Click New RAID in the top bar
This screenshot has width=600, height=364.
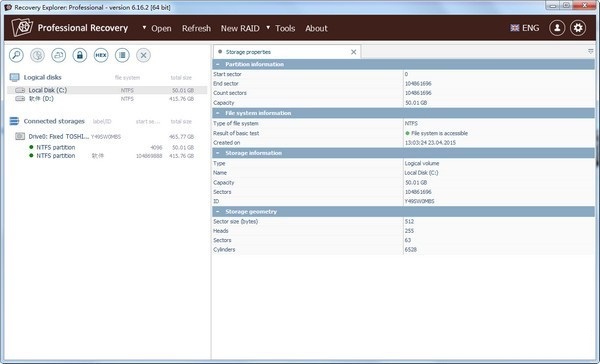pos(240,28)
